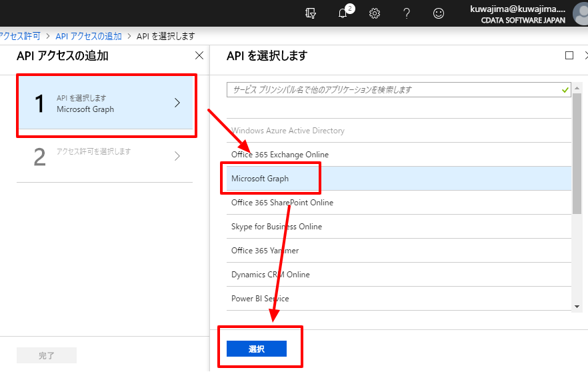
Task: Close the API アクセスの追加 blade
Action: [199, 55]
